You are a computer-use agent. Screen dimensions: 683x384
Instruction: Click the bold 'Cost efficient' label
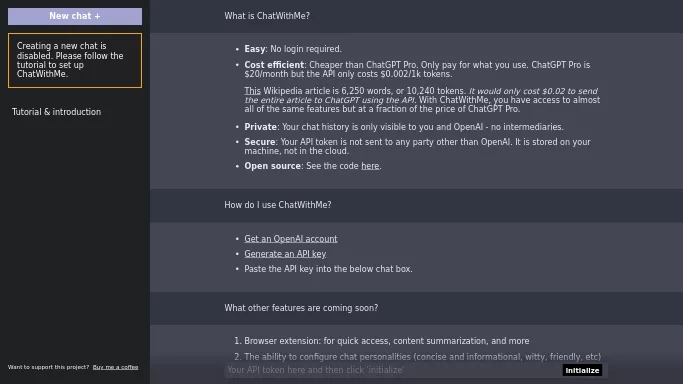(274, 65)
